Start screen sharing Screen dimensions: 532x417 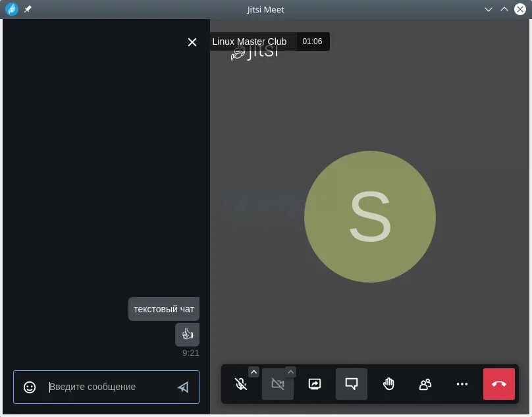tap(315, 384)
